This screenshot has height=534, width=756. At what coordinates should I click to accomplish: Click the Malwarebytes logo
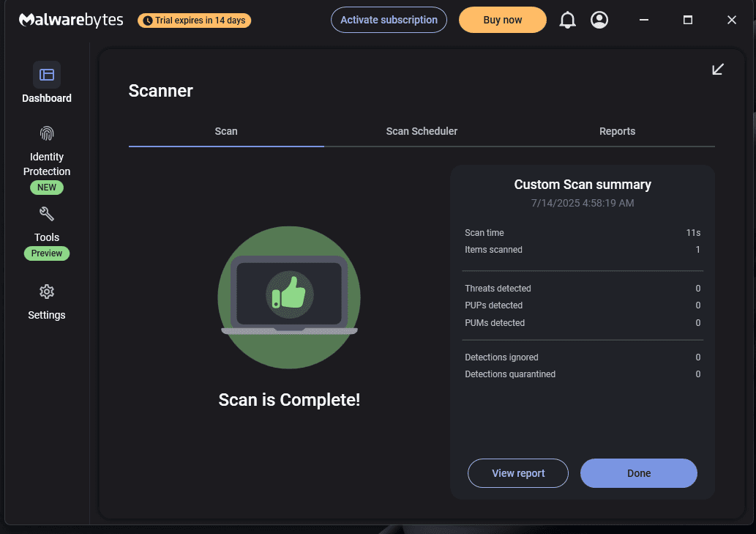coord(71,20)
